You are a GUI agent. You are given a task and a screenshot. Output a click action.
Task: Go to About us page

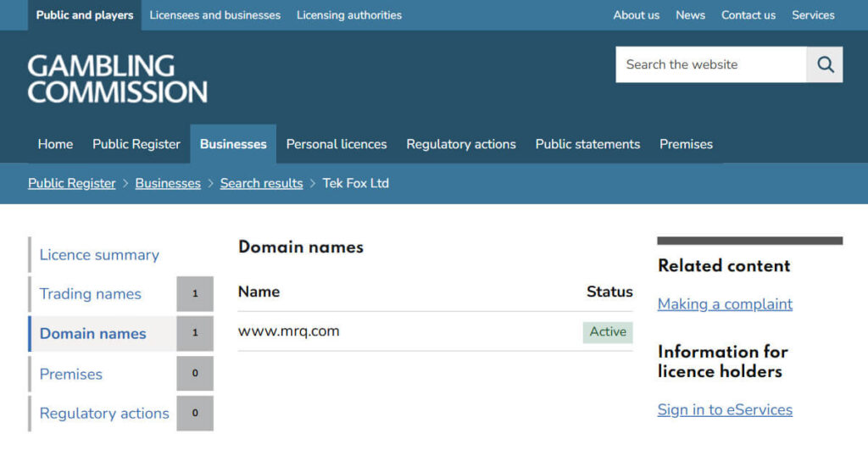[x=636, y=15]
